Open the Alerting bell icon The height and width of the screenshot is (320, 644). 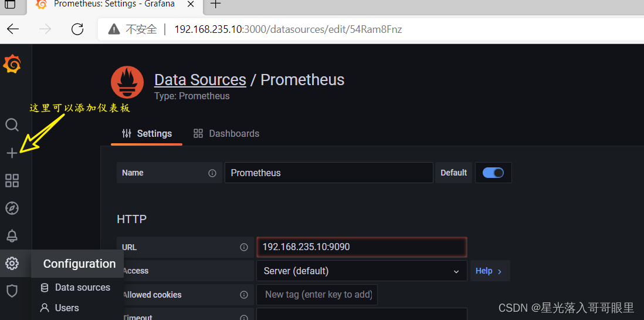(x=12, y=235)
